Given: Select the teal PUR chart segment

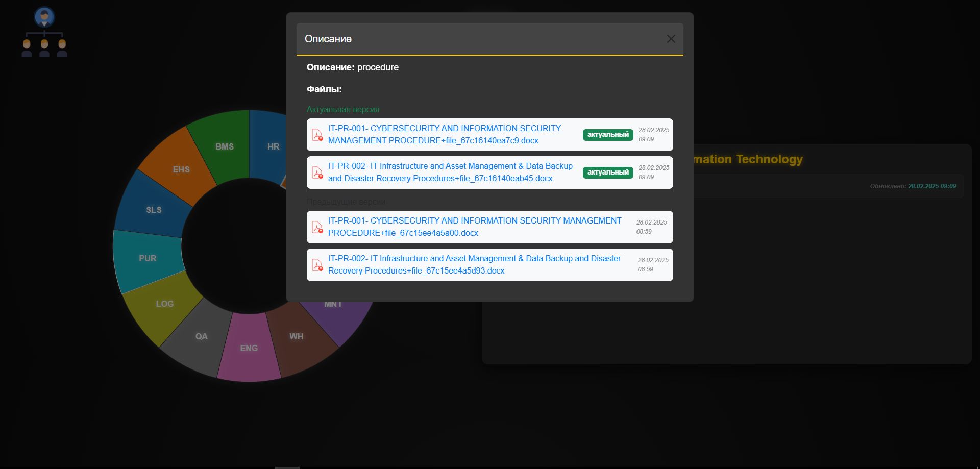Looking at the screenshot, I should tap(147, 258).
